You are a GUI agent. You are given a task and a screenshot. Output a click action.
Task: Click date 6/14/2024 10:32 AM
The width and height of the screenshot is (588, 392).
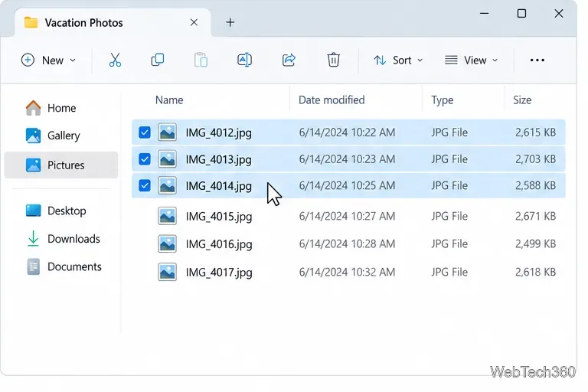347,272
